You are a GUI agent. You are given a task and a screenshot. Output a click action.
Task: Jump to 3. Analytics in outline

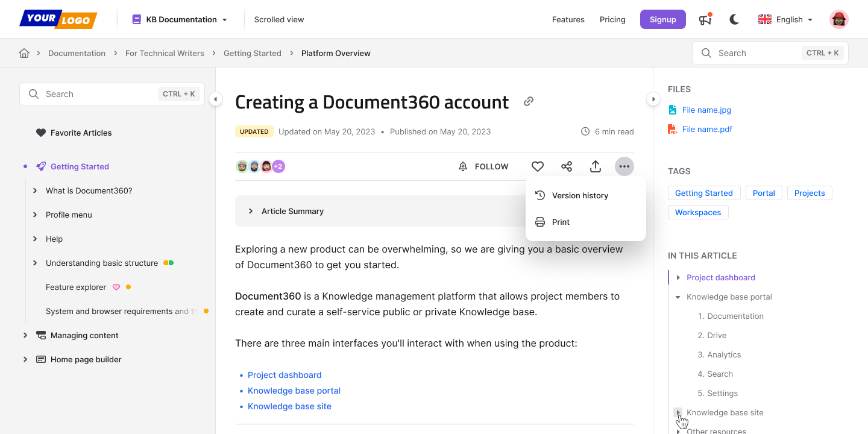[x=719, y=354]
